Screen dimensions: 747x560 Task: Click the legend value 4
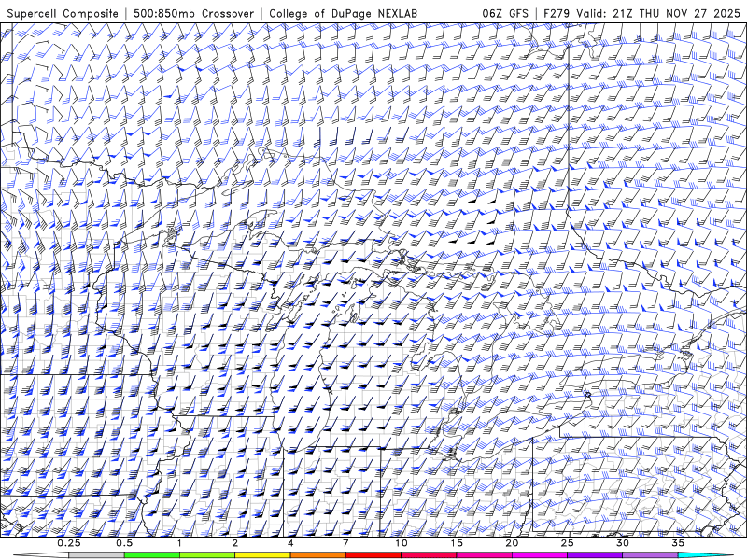tap(290, 543)
